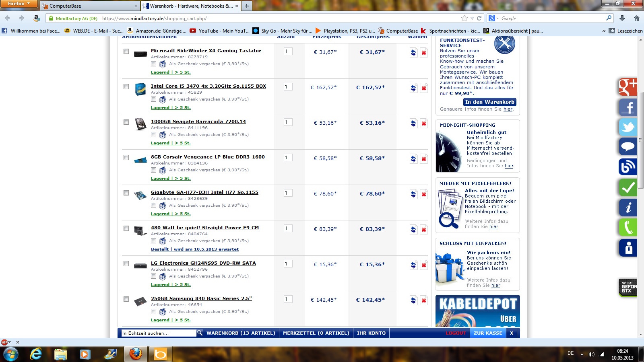644x362 pixels.
Task: Open the chat speech bubble sidebar icon
Action: (628, 147)
